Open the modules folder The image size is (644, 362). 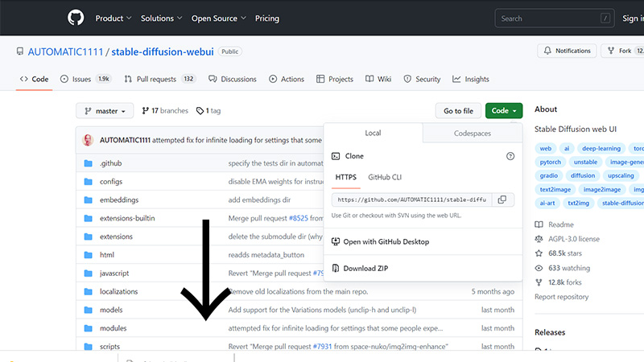coord(113,328)
